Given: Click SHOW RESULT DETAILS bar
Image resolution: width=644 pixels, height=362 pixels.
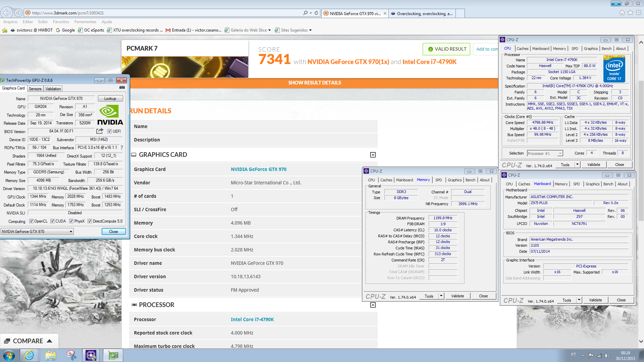Looking at the screenshot, I should pos(314,83).
